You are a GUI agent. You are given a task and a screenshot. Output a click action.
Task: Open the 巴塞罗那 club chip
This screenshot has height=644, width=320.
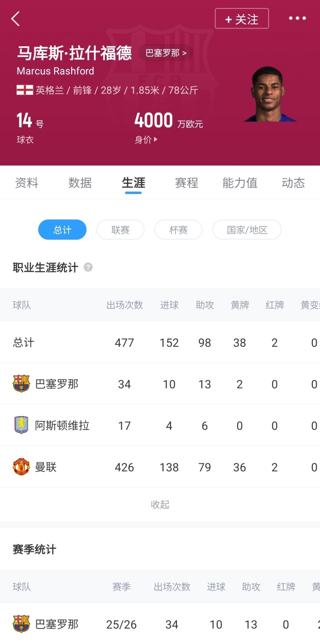[166, 53]
